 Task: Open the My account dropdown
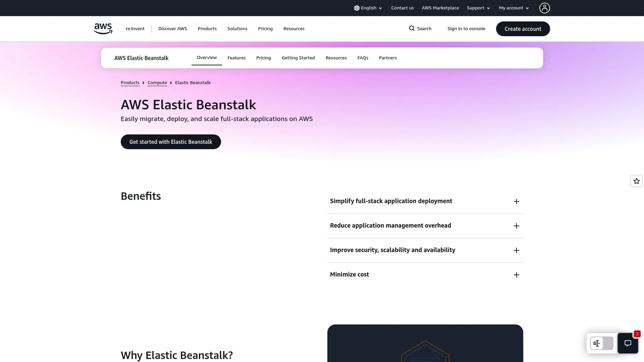[x=514, y=8]
